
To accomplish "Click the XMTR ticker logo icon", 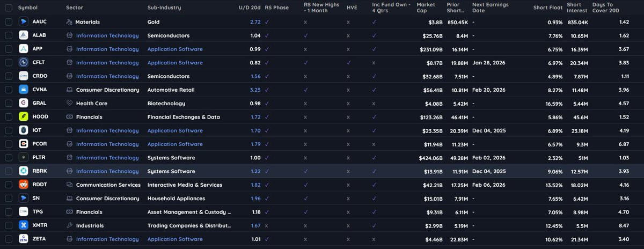I will pos(24,225).
